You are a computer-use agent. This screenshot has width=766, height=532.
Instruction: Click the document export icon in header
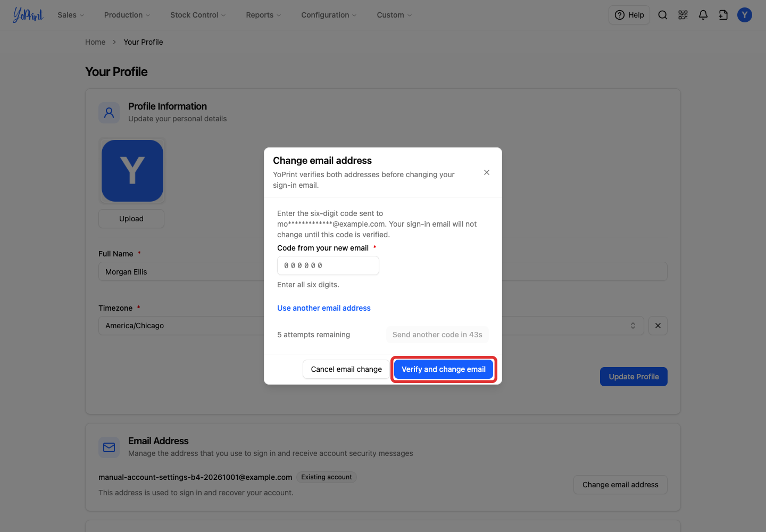click(723, 15)
